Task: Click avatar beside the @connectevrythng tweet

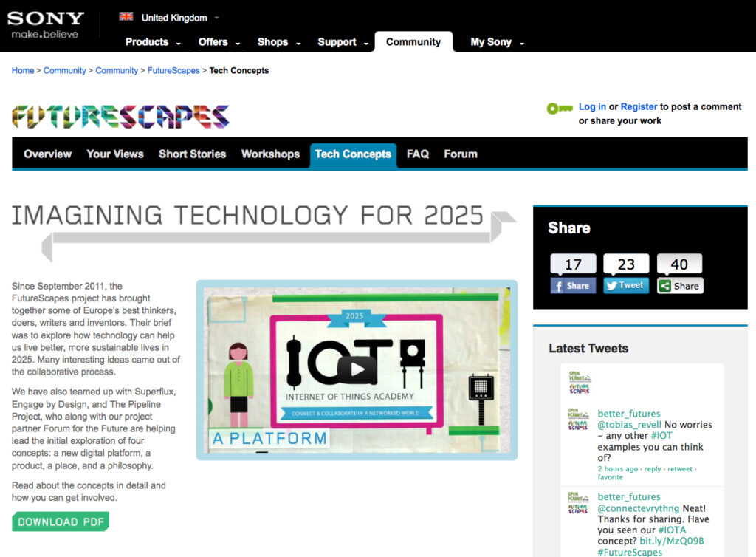Action: pos(579,502)
